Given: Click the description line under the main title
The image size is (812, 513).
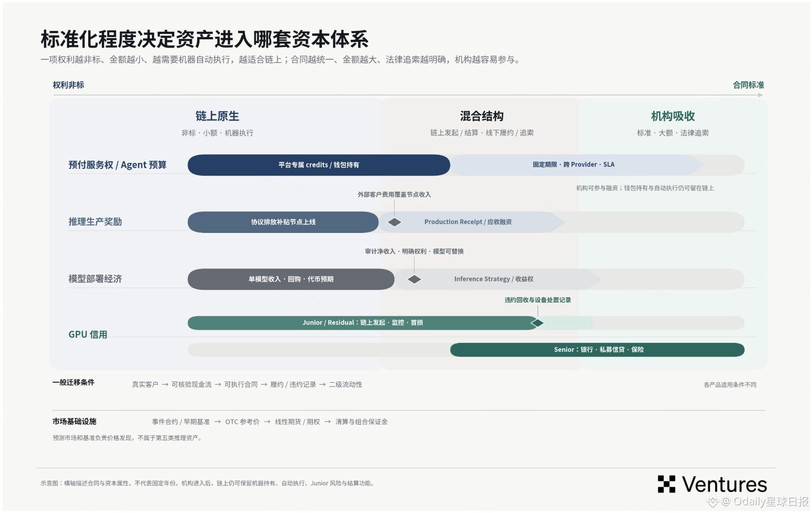Looking at the screenshot, I should (x=281, y=60).
